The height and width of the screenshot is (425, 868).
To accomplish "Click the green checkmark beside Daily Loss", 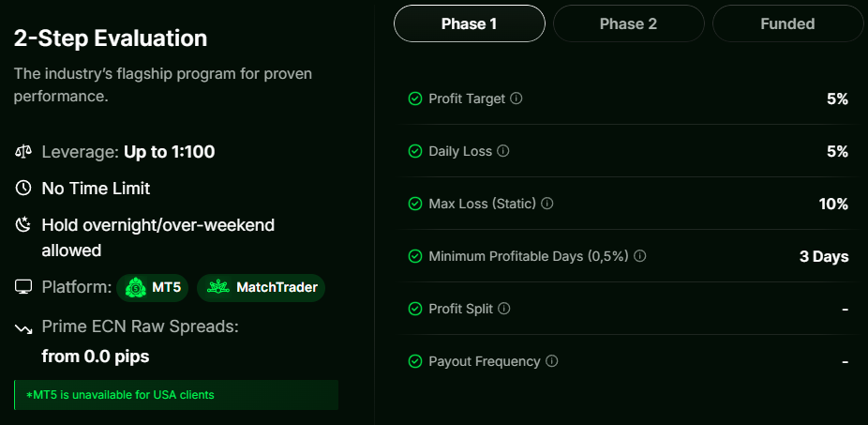I will pos(415,151).
